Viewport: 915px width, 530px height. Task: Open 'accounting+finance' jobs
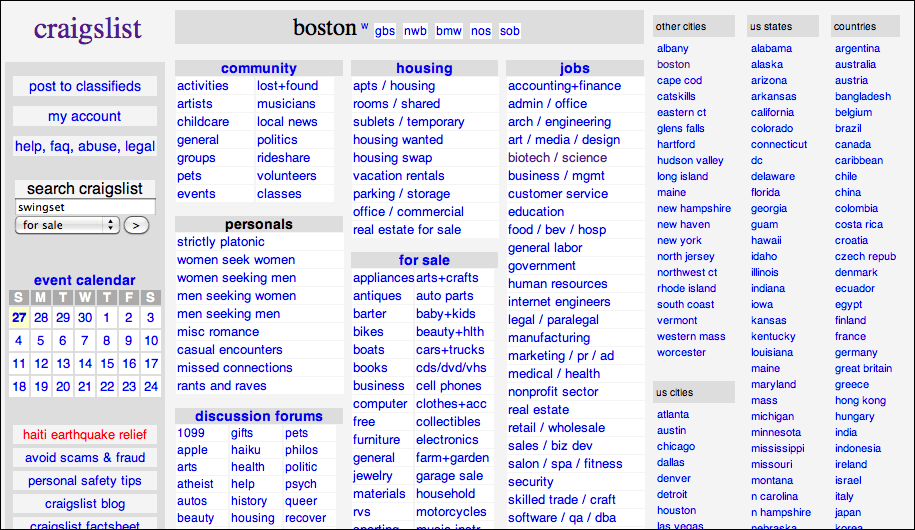coord(564,86)
